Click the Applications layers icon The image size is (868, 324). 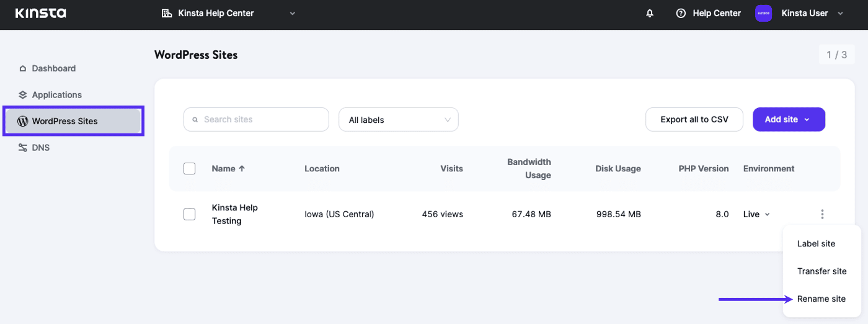point(23,95)
